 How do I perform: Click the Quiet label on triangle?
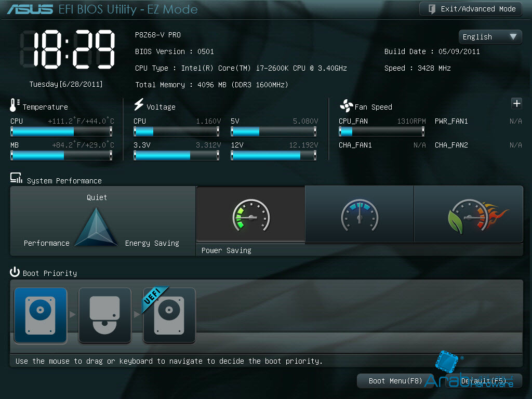point(97,197)
